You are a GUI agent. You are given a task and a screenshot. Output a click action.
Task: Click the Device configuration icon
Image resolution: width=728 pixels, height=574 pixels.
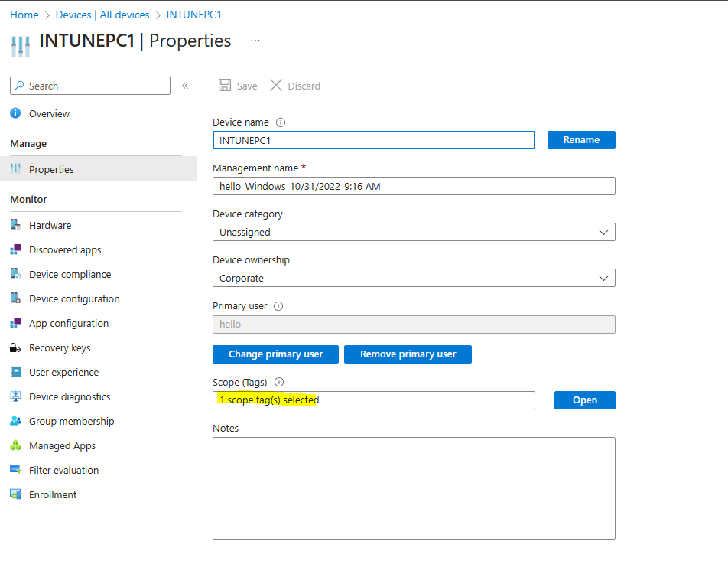16,298
